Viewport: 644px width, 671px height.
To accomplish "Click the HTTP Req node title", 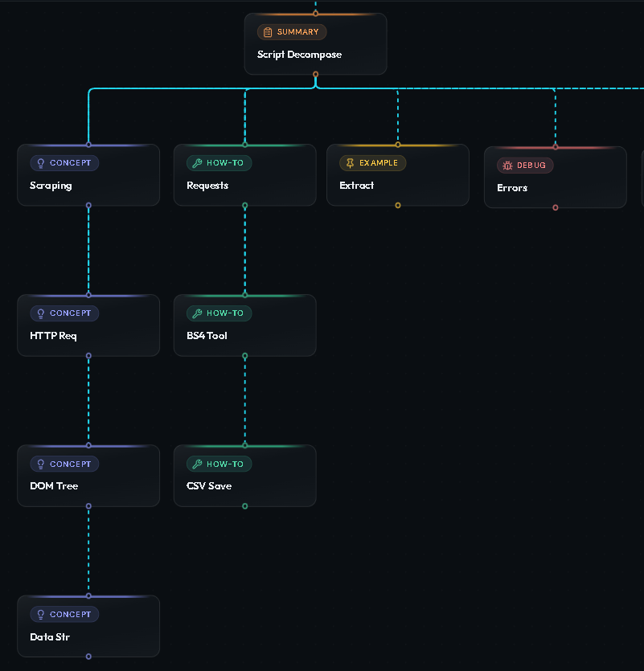I will tap(53, 336).
